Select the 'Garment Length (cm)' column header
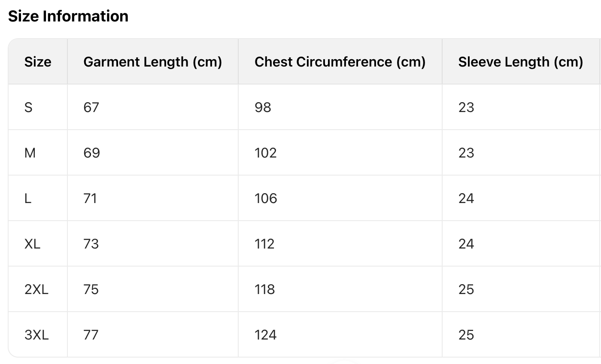The height and width of the screenshot is (364, 601). [x=152, y=62]
